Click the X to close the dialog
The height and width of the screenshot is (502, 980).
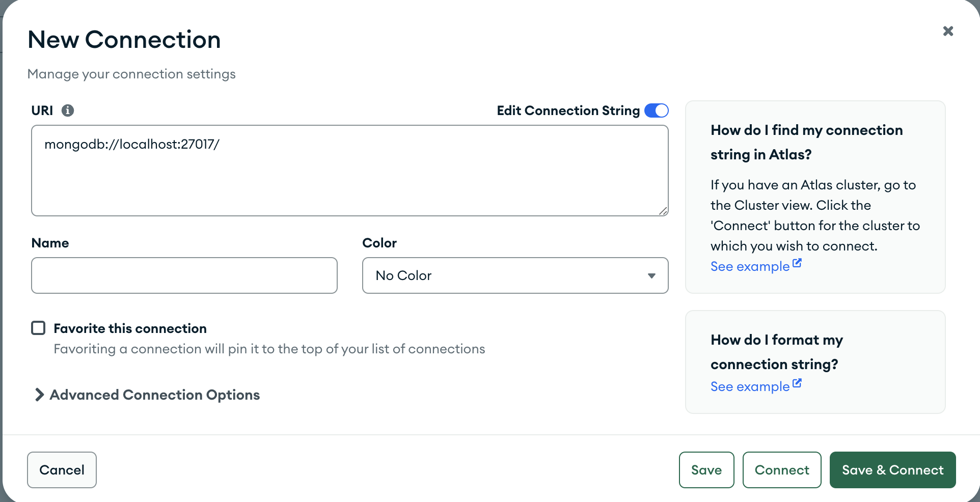(x=948, y=31)
